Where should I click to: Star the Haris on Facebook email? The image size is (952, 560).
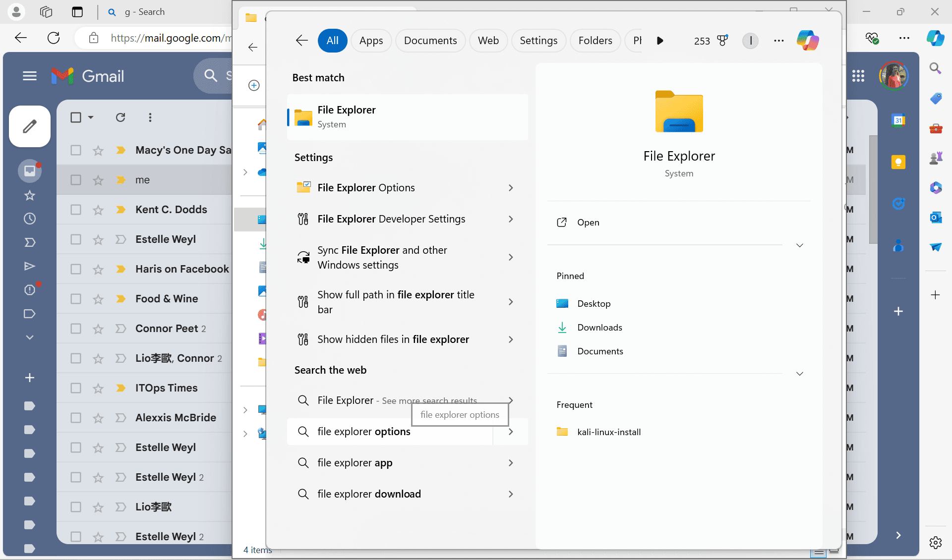click(x=98, y=269)
